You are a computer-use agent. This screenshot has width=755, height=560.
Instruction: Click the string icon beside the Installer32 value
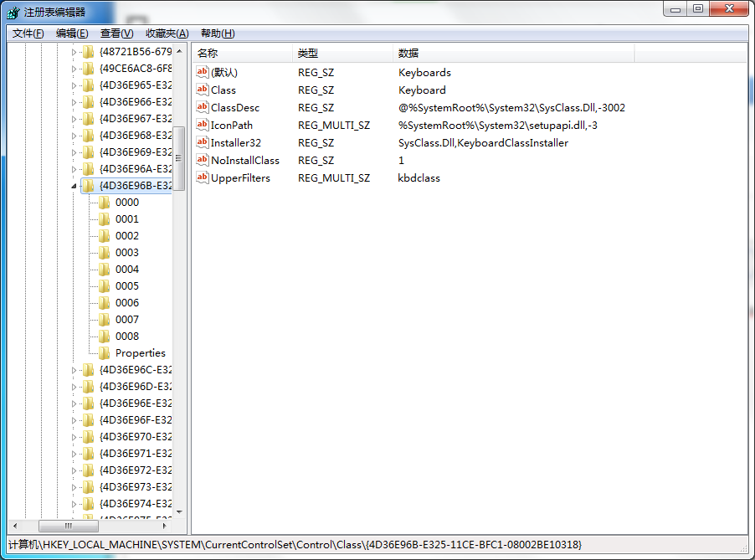(202, 142)
